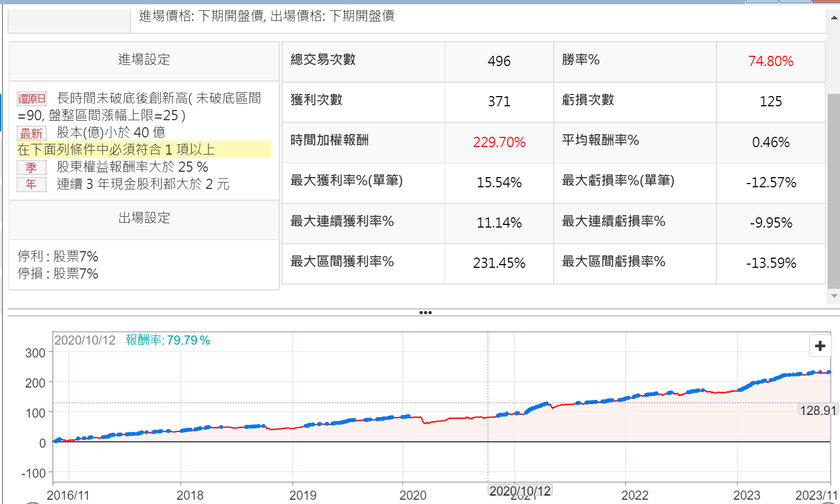Click the plus zoom button on chart
840x504 pixels.
point(820,346)
